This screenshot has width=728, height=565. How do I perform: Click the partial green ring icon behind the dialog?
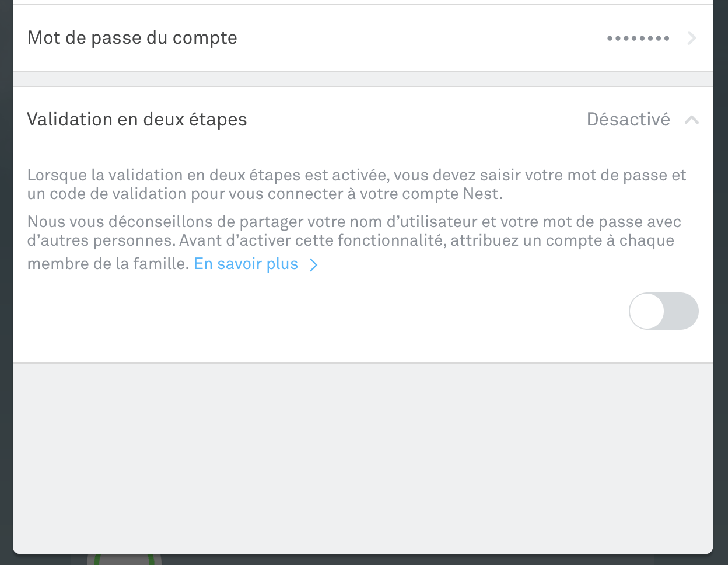click(x=124, y=560)
